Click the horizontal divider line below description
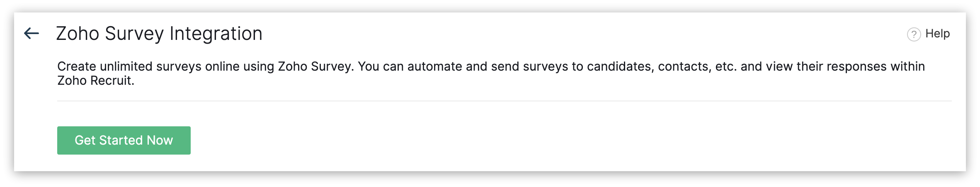980x187 pixels. [504, 101]
